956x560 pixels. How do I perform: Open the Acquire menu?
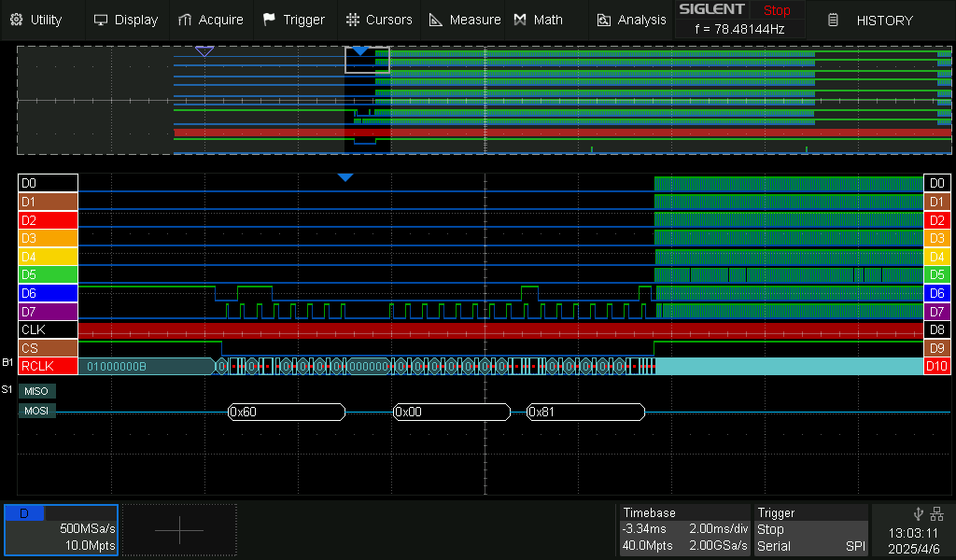211,20
